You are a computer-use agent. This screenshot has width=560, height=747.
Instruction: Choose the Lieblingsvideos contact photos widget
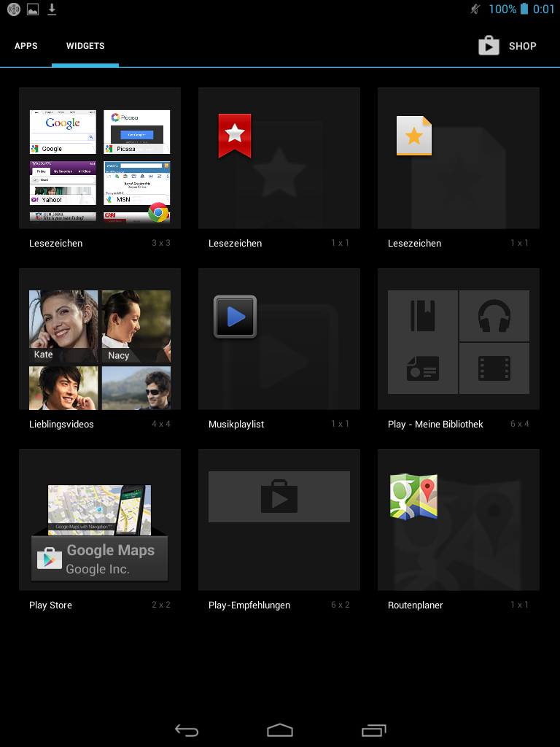pyautogui.click(x=100, y=349)
